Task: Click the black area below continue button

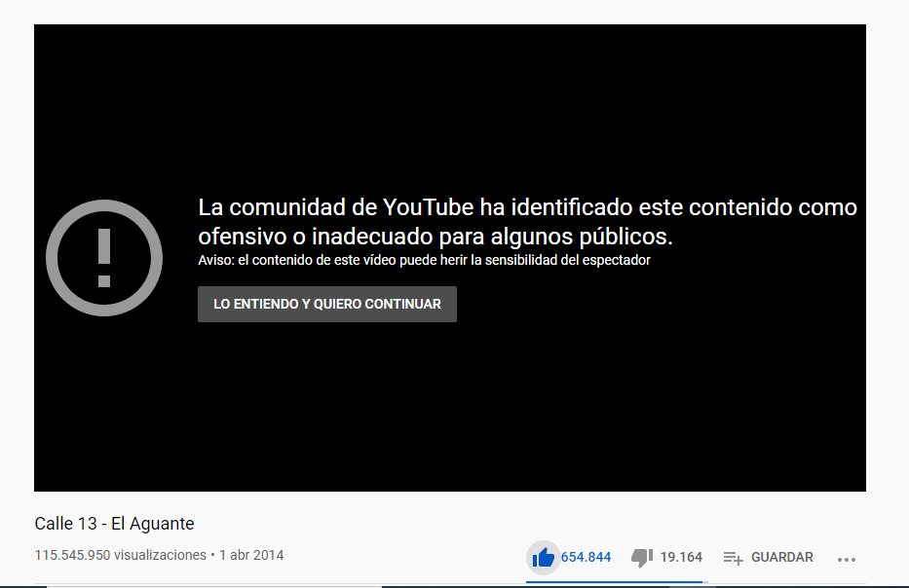Action: (x=448, y=409)
